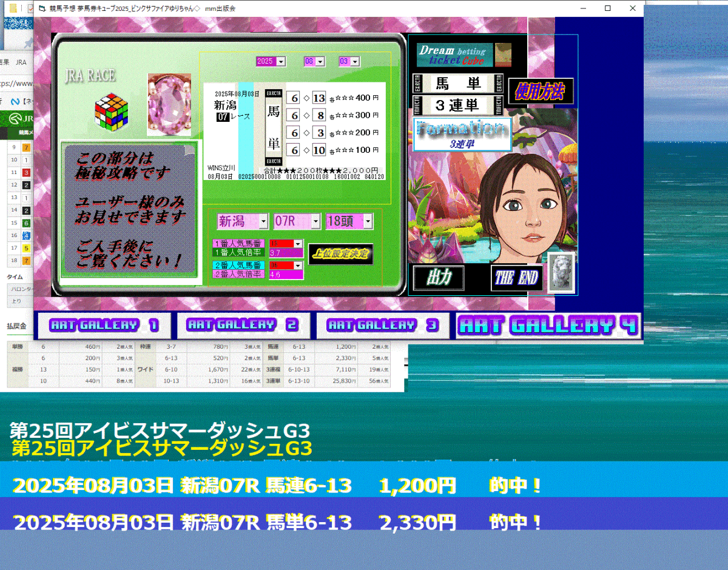Screen dimensions: 728x570
Task: Click the タイム heading in the browser
Action: coord(15,277)
